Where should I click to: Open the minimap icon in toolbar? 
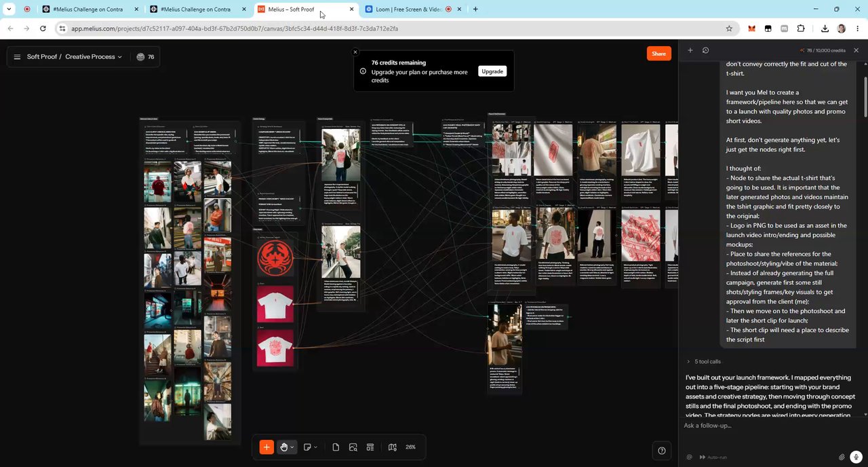392,447
